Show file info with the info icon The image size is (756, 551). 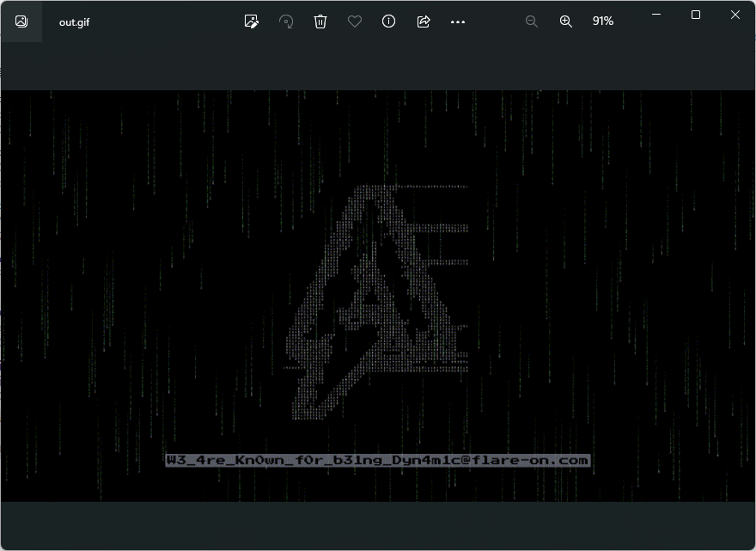click(x=389, y=21)
